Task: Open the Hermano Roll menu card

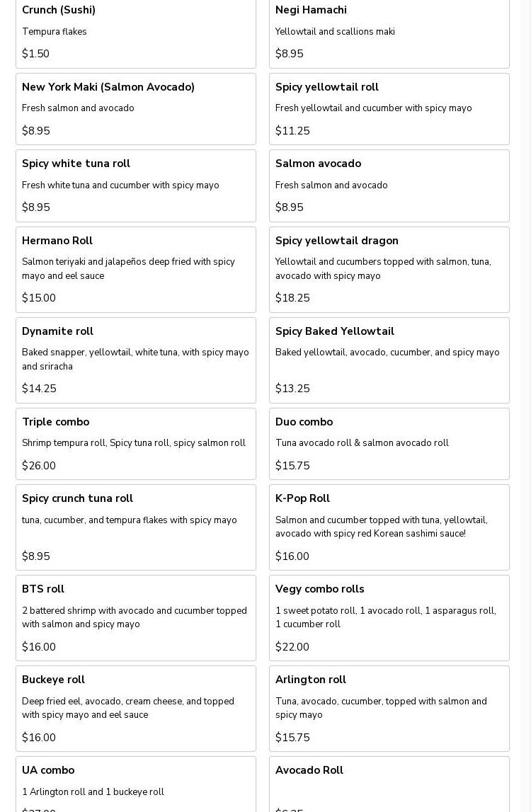Action: (135, 269)
